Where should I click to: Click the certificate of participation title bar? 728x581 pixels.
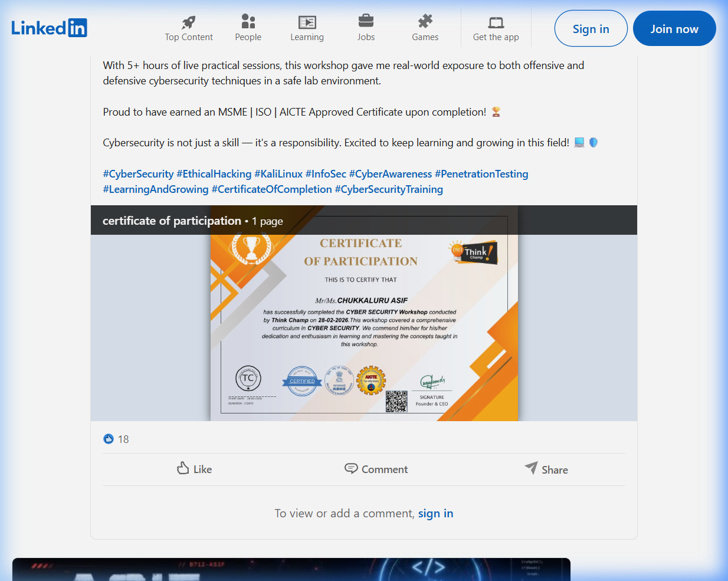click(364, 221)
